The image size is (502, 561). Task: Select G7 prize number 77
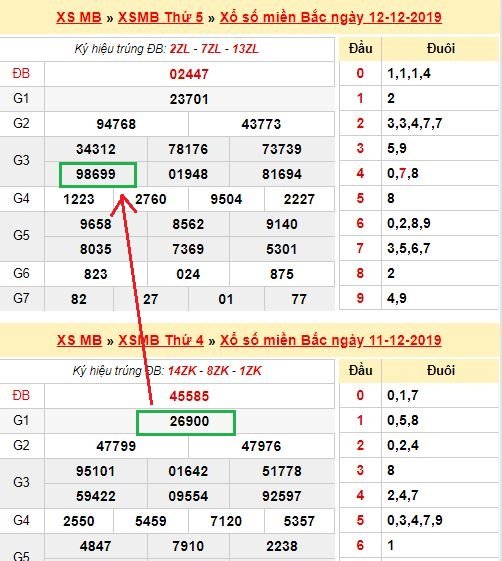tap(299, 299)
